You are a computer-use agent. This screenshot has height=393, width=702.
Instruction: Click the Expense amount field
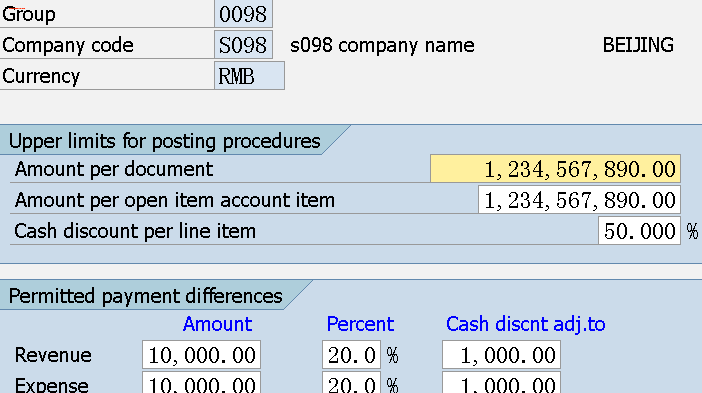201,383
